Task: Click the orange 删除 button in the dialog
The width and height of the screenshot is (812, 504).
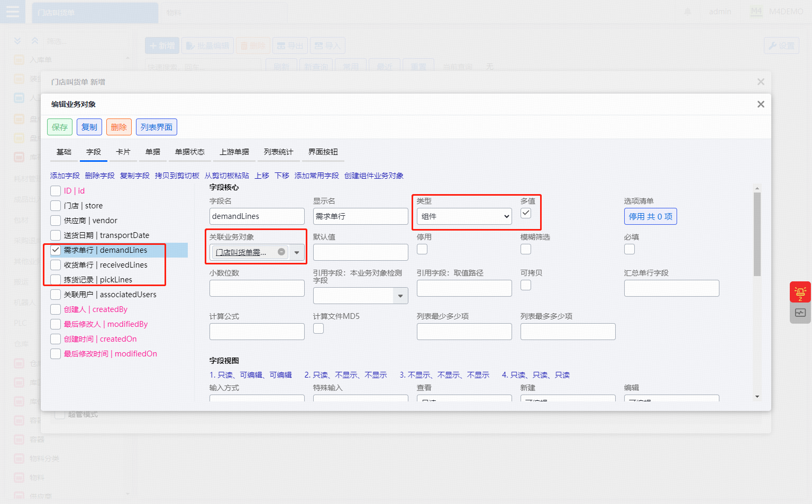Action: pyautogui.click(x=119, y=127)
